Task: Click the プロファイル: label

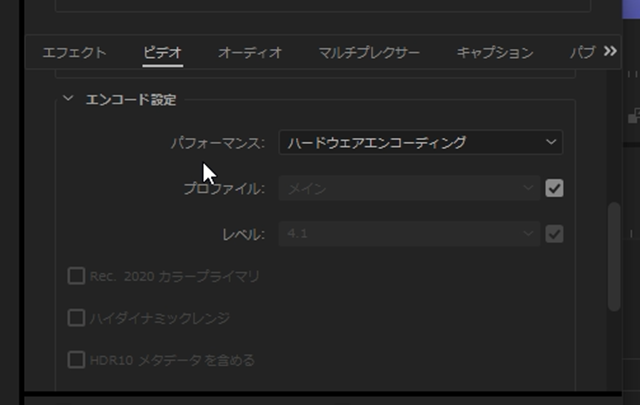Action: point(224,189)
